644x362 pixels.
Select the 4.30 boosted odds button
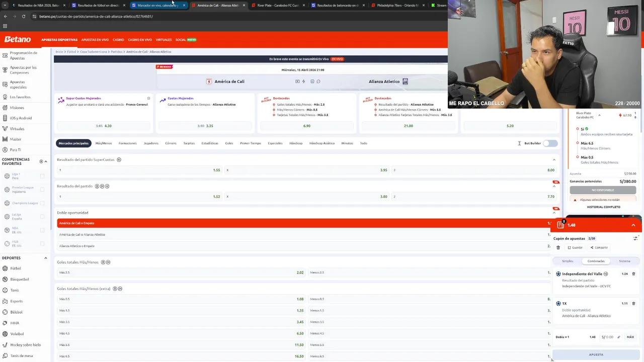click(x=104, y=126)
